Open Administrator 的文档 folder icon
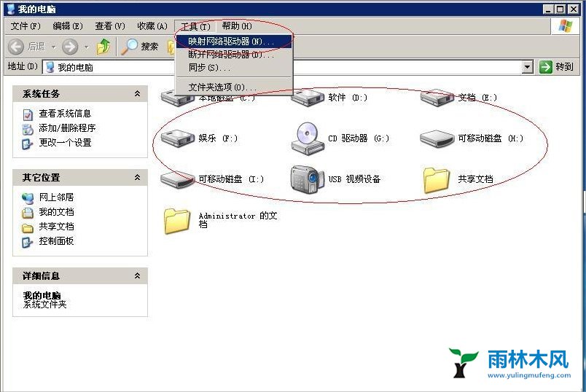The width and height of the screenshot is (586, 392). [x=177, y=220]
